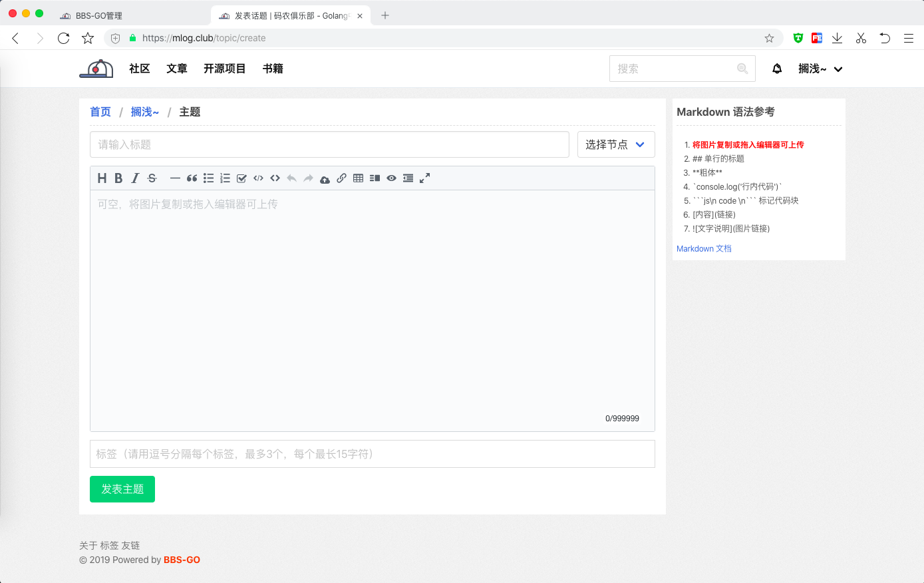Click the site security shield in address bar
This screenshot has height=583, width=924.
(115, 38)
